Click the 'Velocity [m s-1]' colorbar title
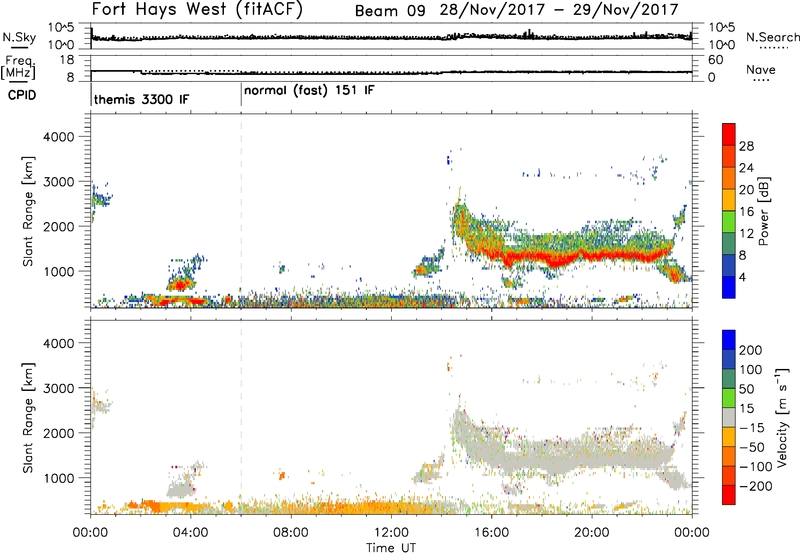This screenshot has width=800, height=554. coord(782,417)
